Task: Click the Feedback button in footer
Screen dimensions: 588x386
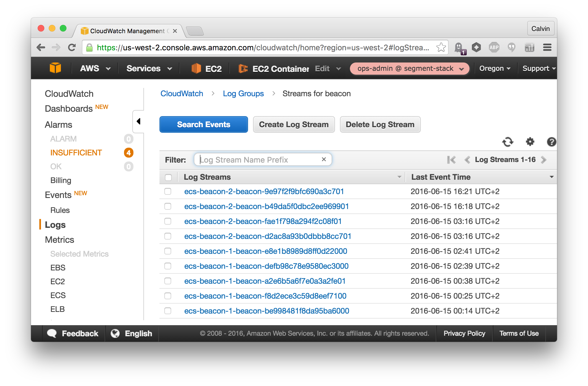Action: (x=73, y=333)
